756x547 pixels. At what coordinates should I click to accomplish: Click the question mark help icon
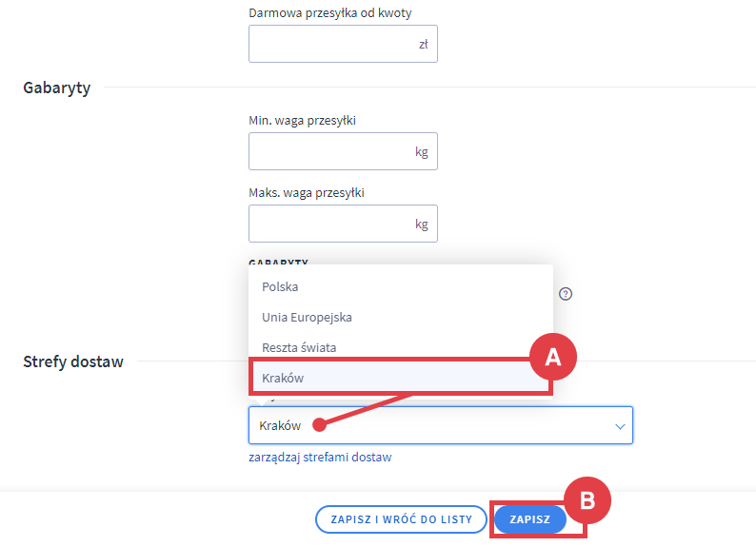[x=566, y=294]
